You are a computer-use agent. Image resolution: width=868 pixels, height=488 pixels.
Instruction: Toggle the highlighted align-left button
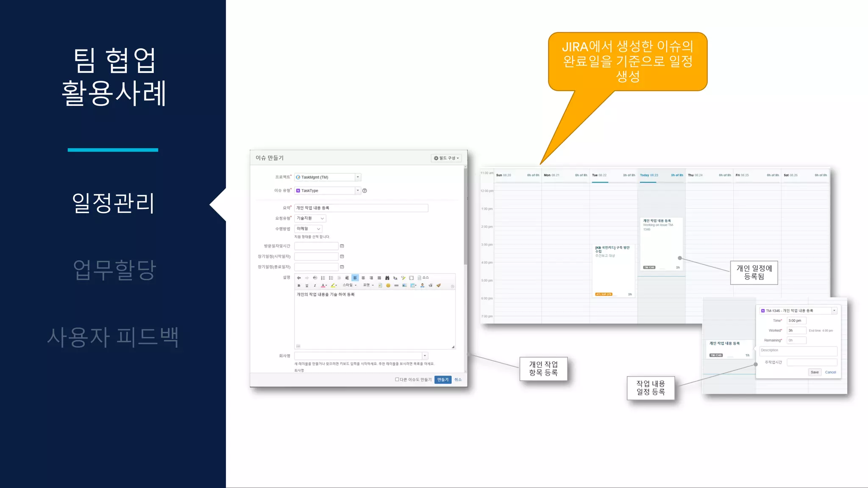(355, 278)
